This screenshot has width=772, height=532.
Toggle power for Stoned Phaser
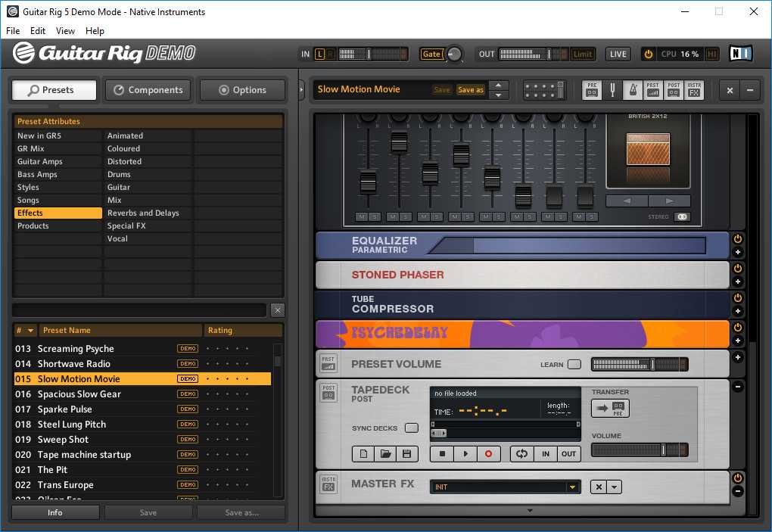[x=738, y=269]
